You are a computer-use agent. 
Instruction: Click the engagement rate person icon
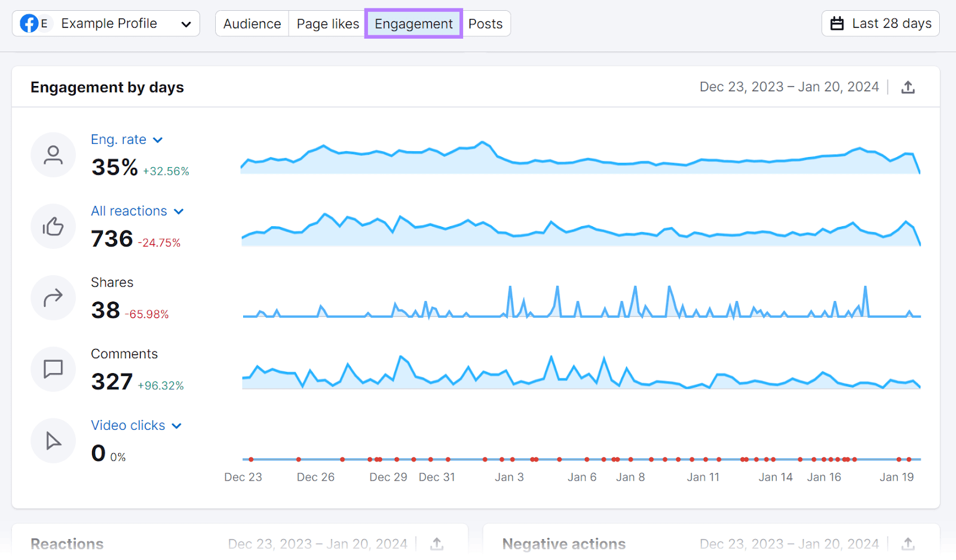coord(53,155)
